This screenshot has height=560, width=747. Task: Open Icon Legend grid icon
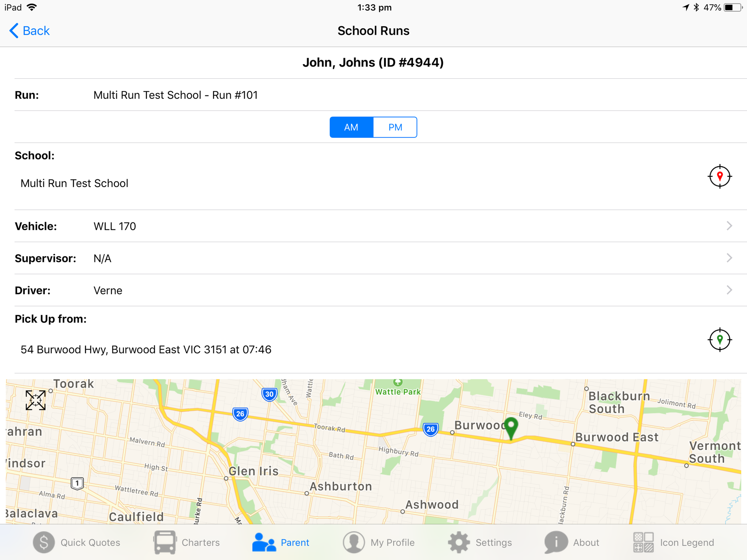point(643,542)
